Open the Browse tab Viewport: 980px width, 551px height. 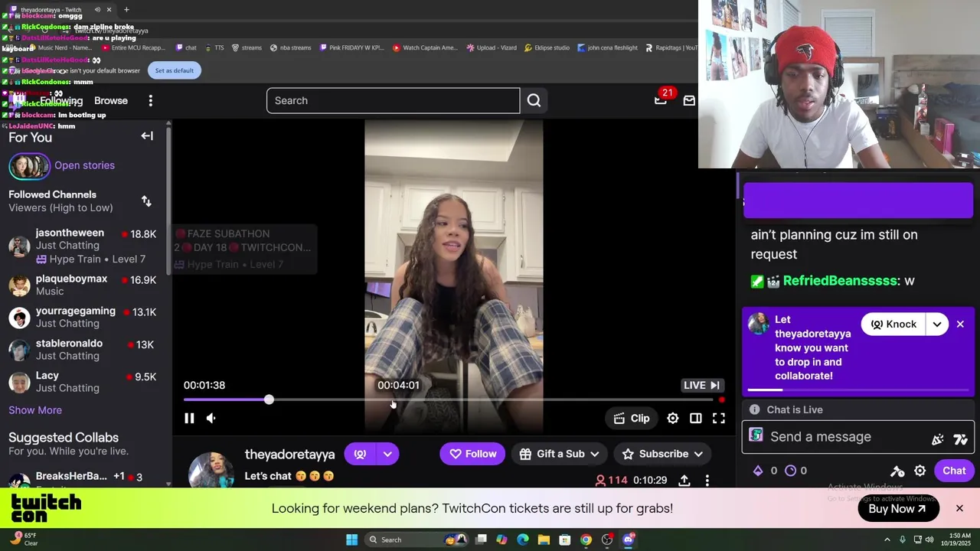point(111,100)
